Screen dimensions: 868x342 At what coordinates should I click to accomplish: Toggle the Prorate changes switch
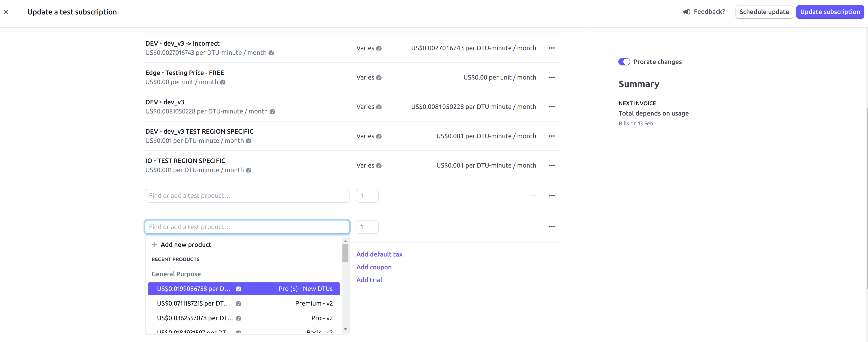click(624, 62)
